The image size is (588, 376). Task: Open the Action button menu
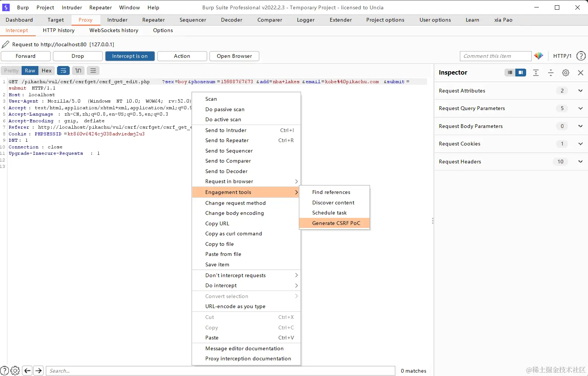182,56
